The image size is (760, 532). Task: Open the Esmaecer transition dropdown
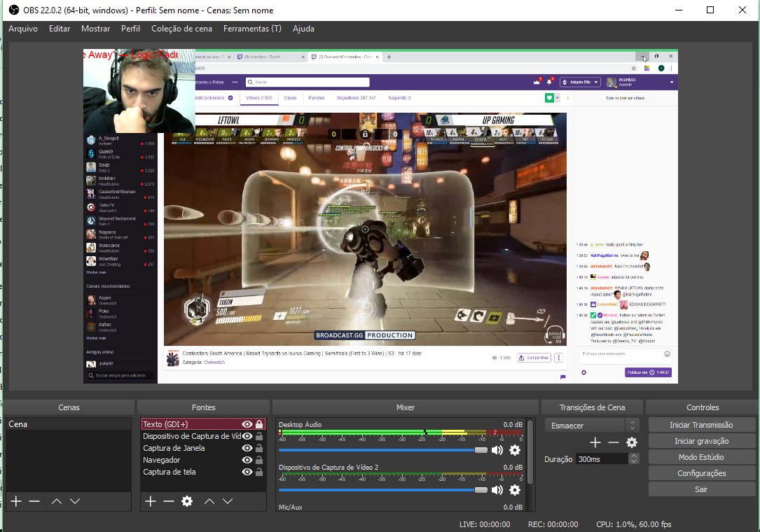point(591,426)
